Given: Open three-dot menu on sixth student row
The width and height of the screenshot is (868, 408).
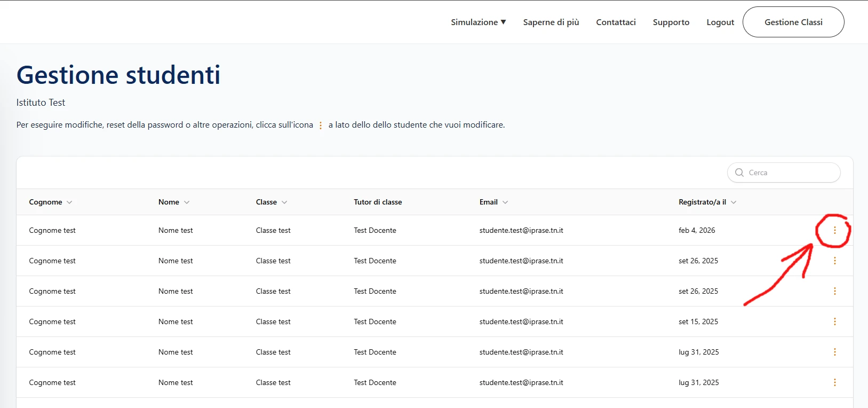Looking at the screenshot, I should (834, 382).
